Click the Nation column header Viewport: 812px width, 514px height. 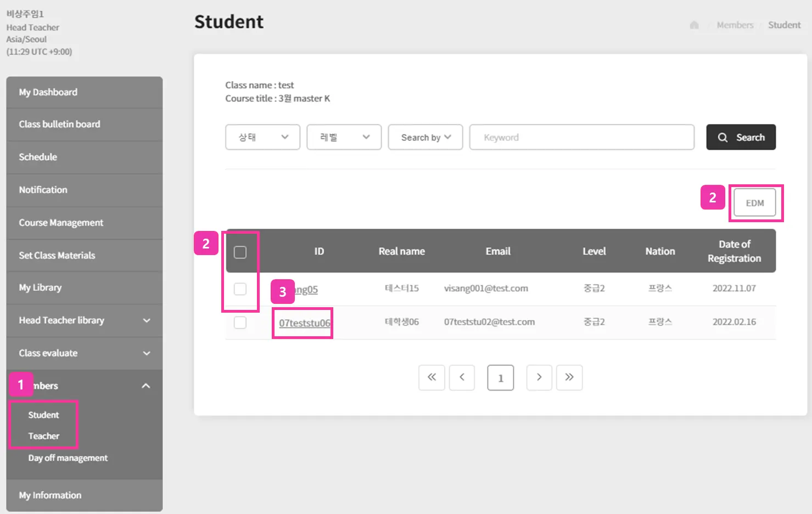[x=660, y=251]
